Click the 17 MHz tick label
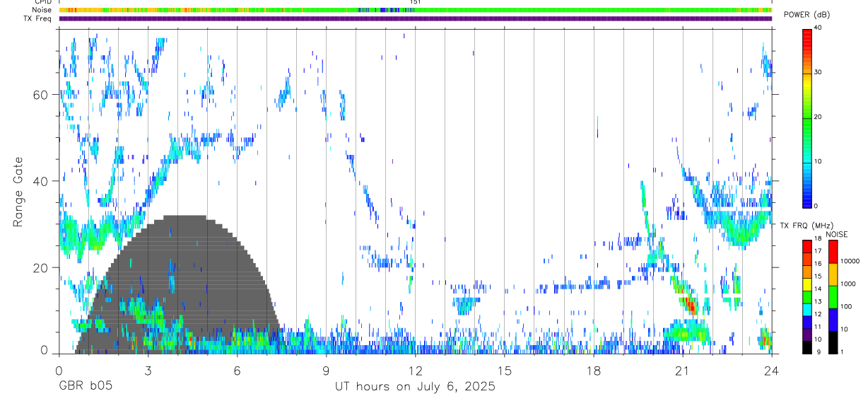 coord(818,251)
